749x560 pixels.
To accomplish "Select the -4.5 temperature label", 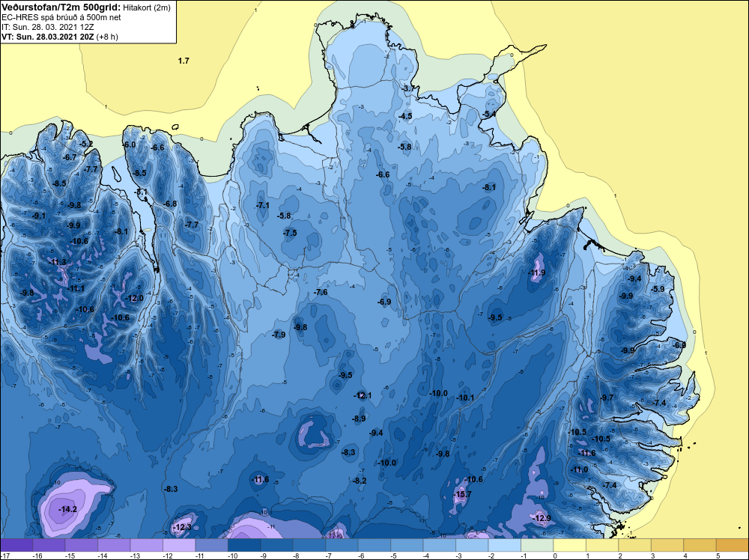I will 405,116.
